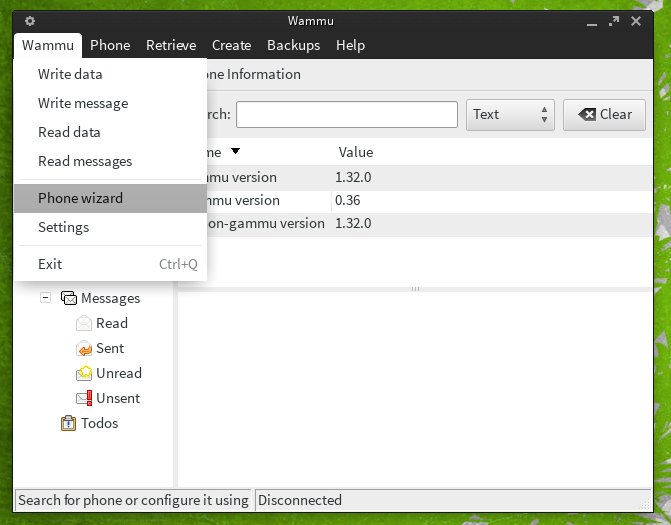Screen dimensions: 671x525
Task: Click the gear icon in title bar
Action: [x=30, y=21]
